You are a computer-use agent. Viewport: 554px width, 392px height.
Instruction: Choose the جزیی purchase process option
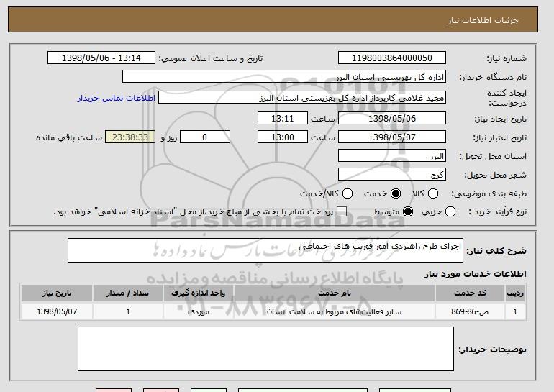(450, 211)
